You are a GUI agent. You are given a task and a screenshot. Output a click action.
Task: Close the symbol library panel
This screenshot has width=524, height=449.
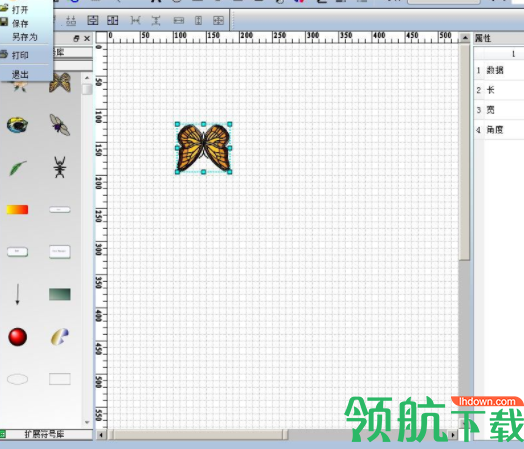[87, 38]
